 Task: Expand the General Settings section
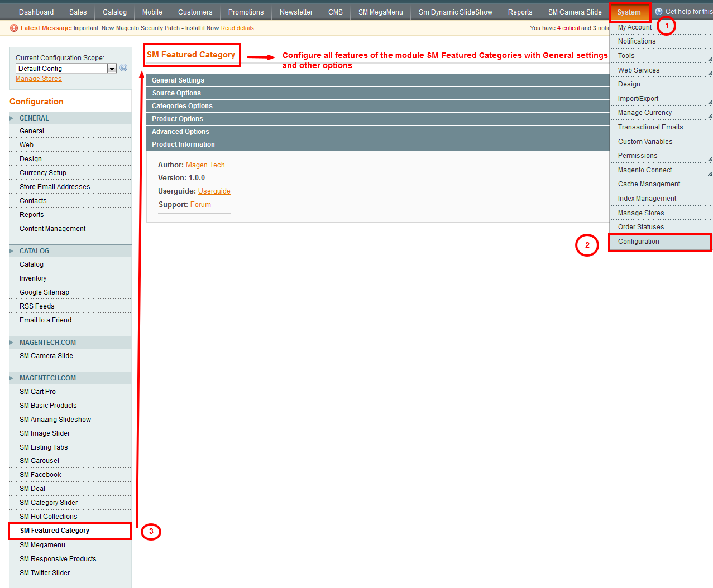click(x=178, y=80)
